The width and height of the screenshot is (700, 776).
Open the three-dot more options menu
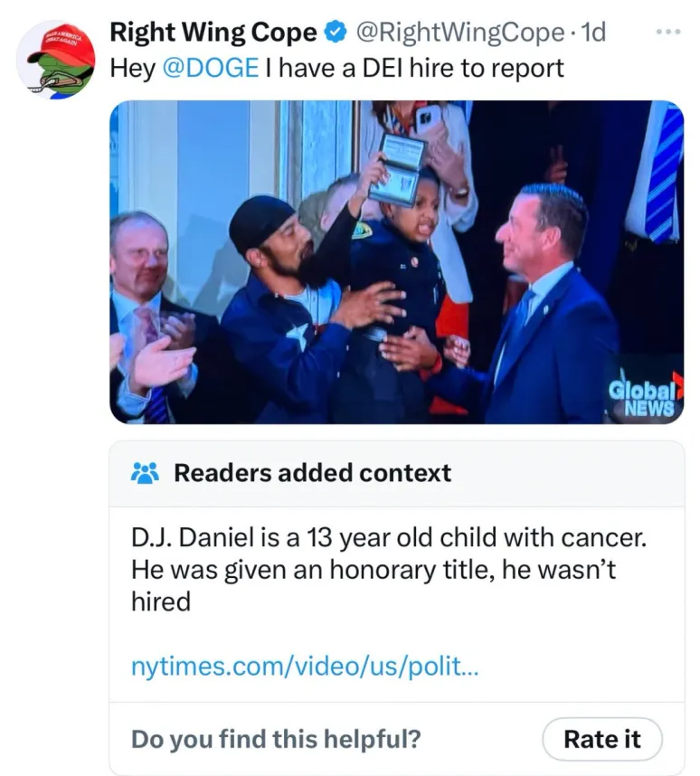(x=668, y=32)
